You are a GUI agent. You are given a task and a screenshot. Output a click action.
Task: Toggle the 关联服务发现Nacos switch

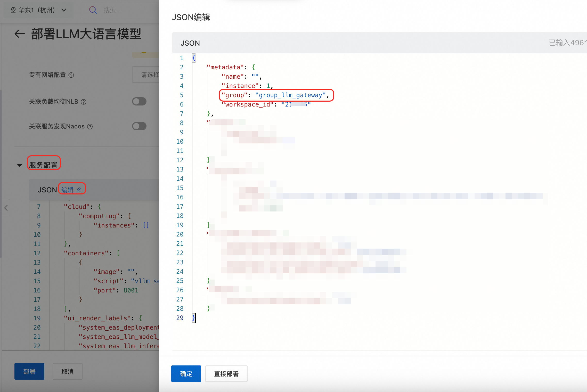point(139,126)
